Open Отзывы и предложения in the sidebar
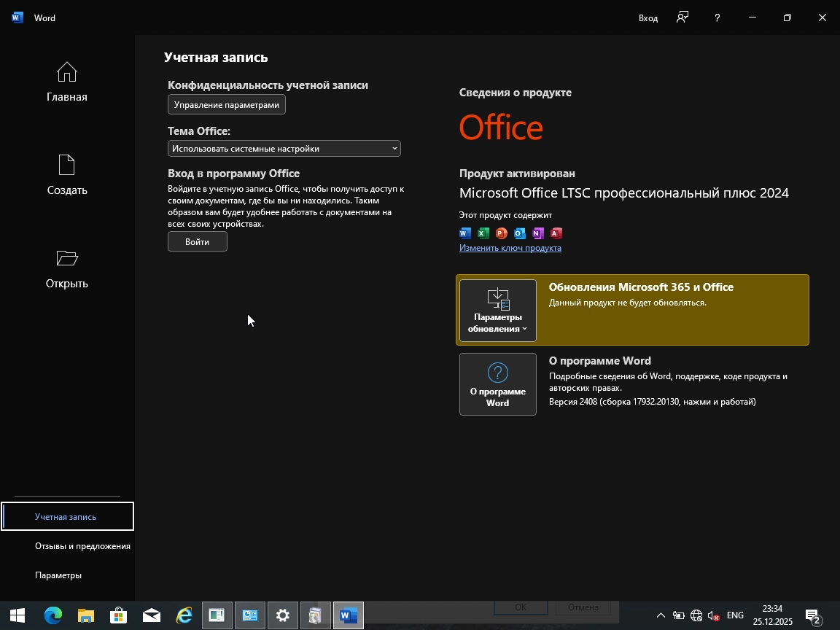This screenshot has width=840, height=630. tap(82, 546)
